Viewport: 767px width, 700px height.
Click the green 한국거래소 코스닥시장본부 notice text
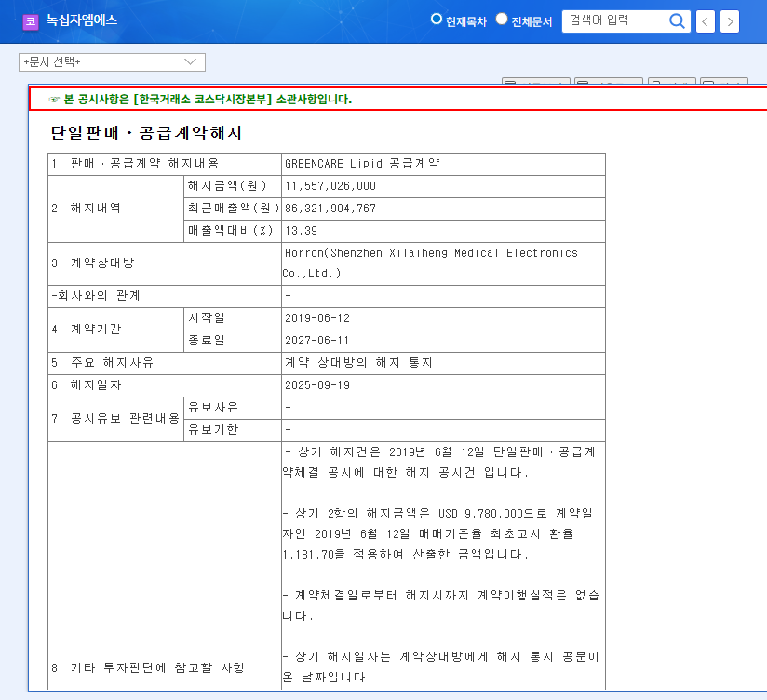pyautogui.click(x=208, y=100)
